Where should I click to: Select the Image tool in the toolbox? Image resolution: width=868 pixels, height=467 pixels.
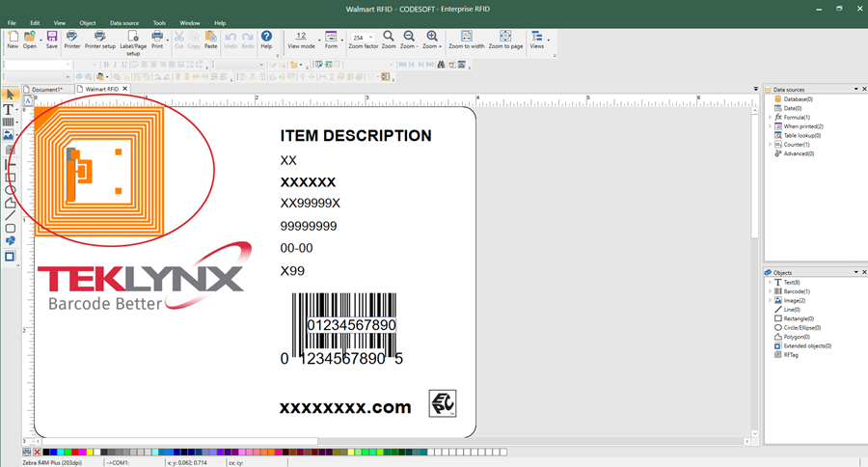tap(9, 135)
